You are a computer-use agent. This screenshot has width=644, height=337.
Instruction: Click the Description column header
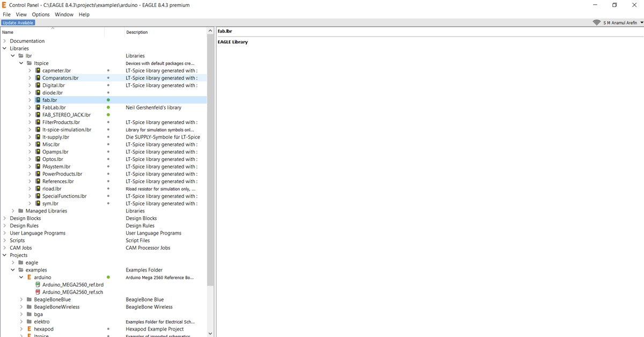[137, 32]
